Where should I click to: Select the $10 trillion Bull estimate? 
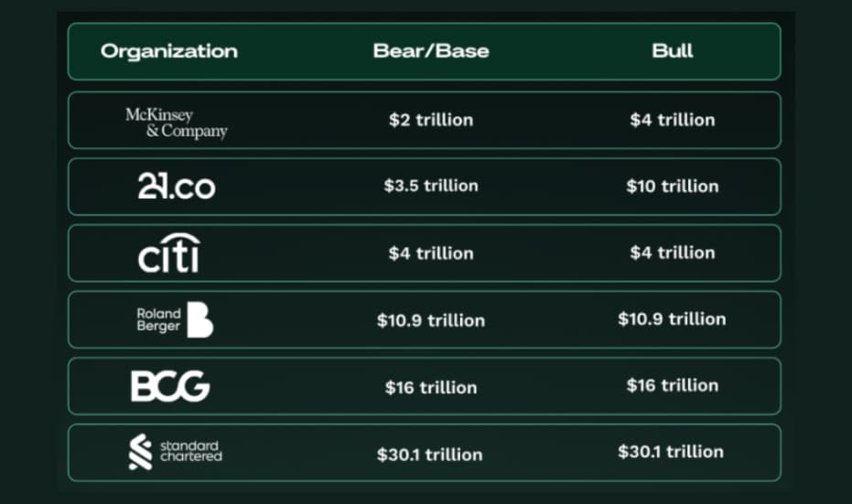coord(672,186)
